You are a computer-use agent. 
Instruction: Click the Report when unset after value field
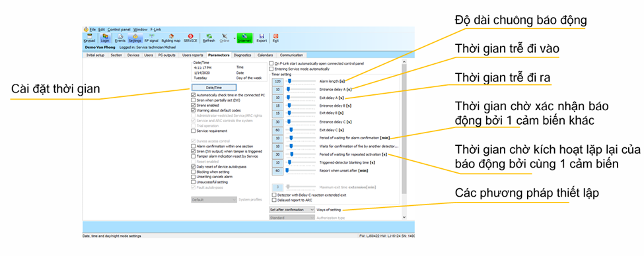pos(277,170)
